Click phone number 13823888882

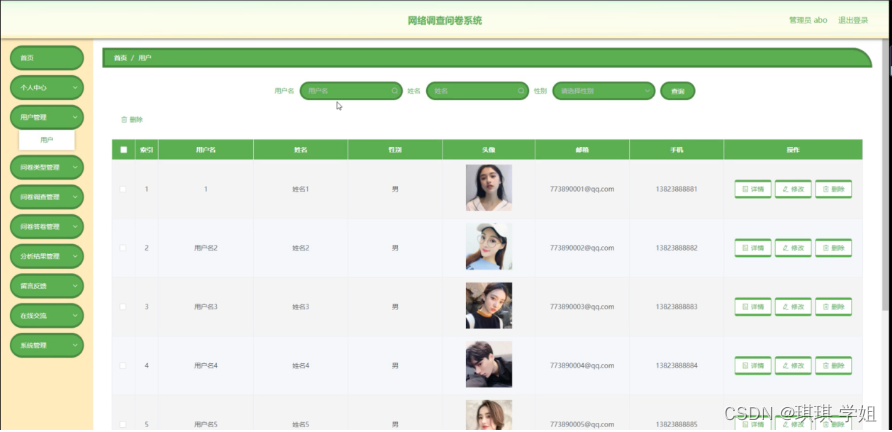(676, 248)
